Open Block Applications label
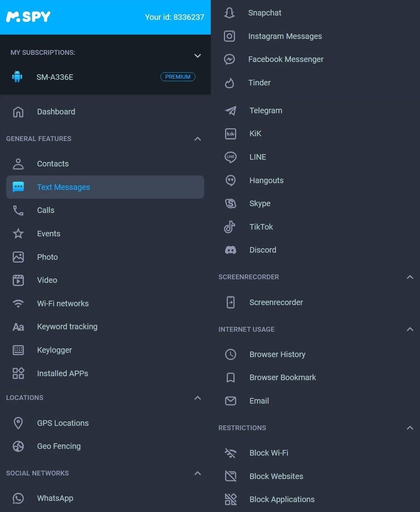This screenshot has width=420, height=512. point(282,499)
